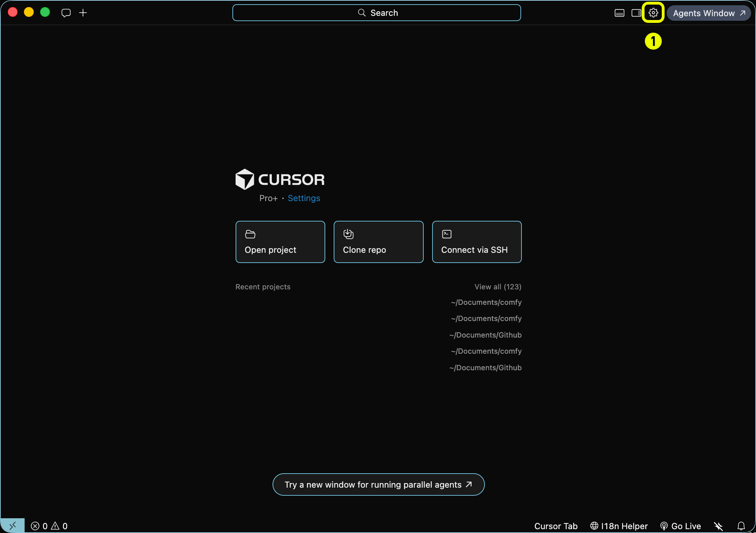Open the Settings link under Cursor logo
The height and width of the screenshot is (533, 756).
tap(304, 198)
